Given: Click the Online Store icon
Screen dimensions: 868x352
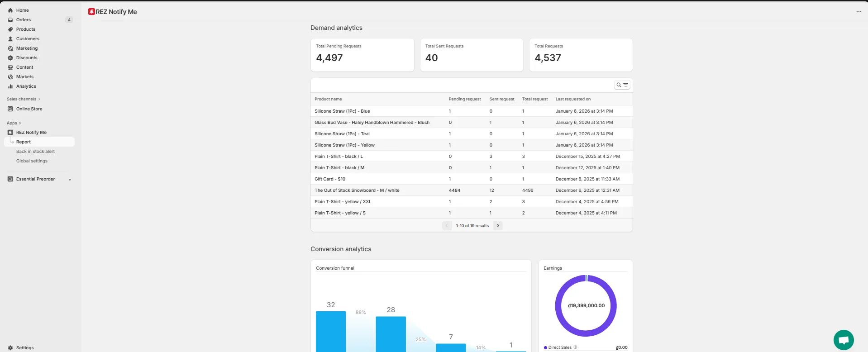Looking at the screenshot, I should (10, 109).
